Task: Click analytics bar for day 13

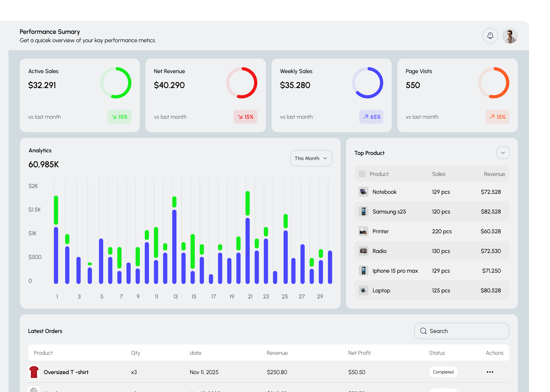Action: (x=174, y=240)
